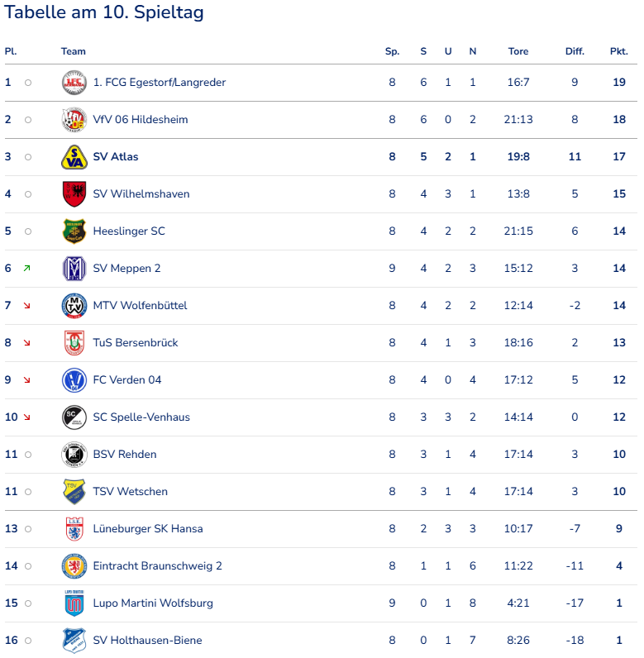Click the SV Meppen 2 logo

[x=74, y=269]
